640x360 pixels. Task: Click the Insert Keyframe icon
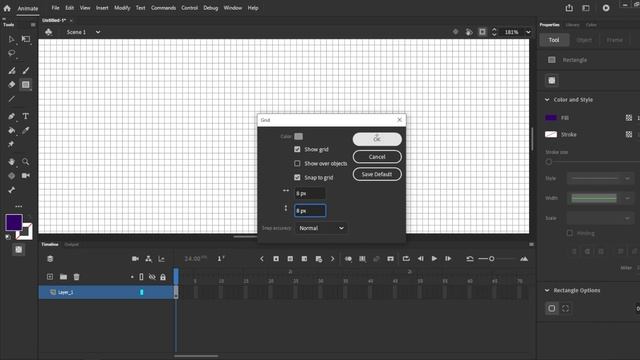tap(276, 259)
